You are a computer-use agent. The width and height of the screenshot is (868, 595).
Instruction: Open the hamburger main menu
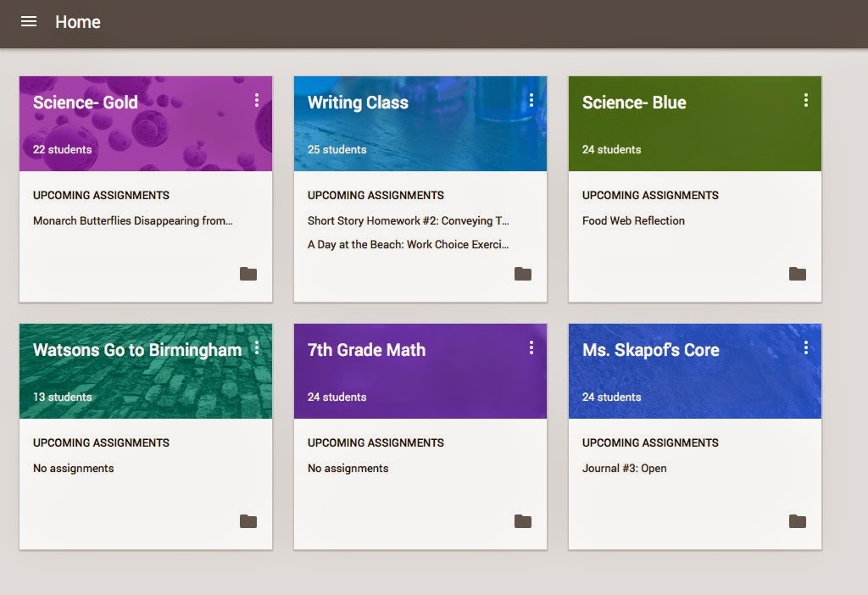29,22
